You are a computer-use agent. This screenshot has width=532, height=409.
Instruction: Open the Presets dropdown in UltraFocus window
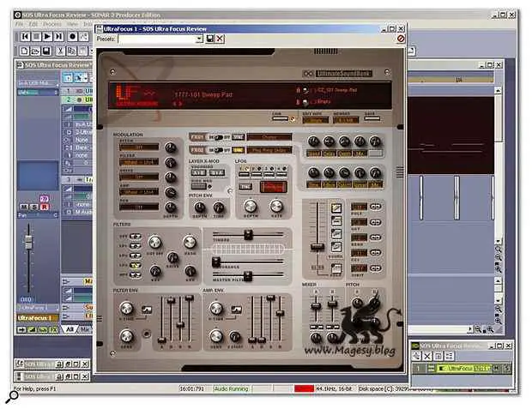coord(199,39)
